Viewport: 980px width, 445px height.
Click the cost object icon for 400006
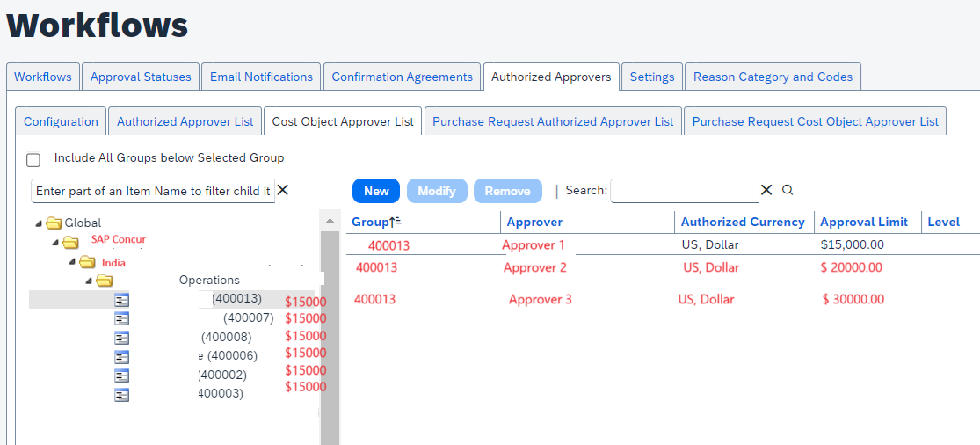click(122, 357)
